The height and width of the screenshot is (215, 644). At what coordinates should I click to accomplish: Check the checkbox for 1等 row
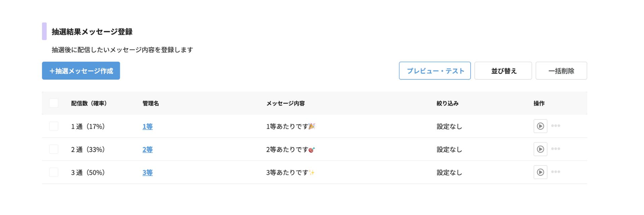(54, 126)
